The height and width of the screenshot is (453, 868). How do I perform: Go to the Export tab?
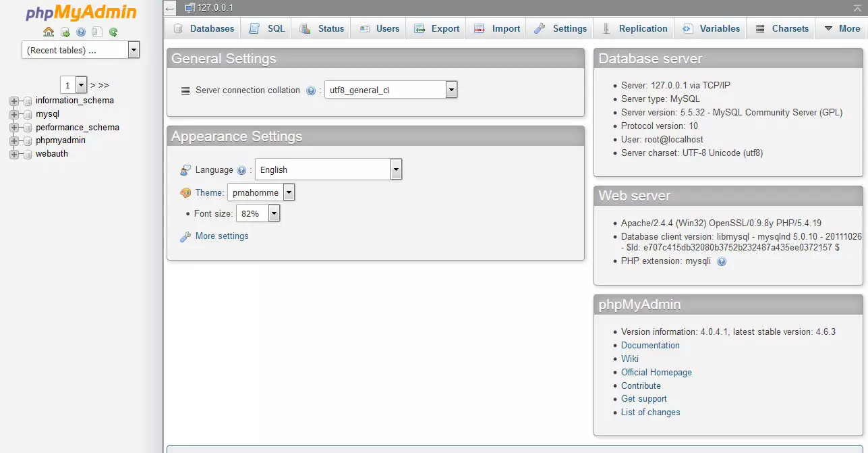436,28
